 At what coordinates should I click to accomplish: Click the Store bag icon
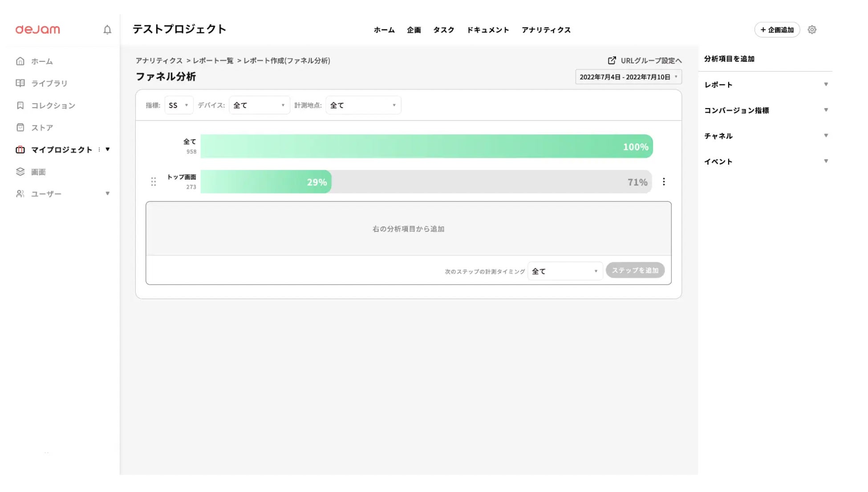(x=20, y=128)
